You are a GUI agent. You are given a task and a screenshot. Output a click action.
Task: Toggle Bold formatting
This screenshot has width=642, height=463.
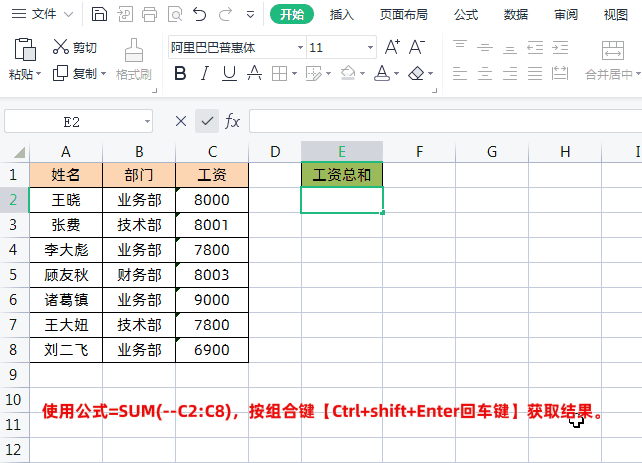(180, 73)
